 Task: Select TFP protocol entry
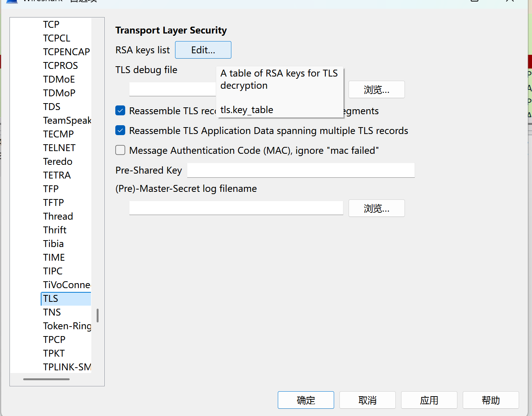(x=51, y=189)
